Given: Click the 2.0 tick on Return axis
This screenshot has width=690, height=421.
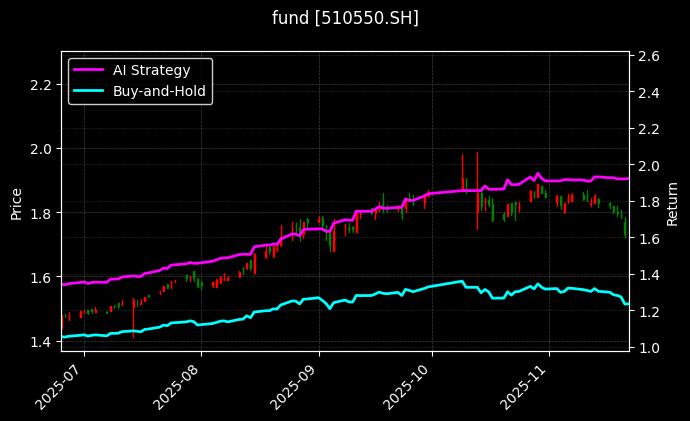Looking at the screenshot, I should 648,166.
